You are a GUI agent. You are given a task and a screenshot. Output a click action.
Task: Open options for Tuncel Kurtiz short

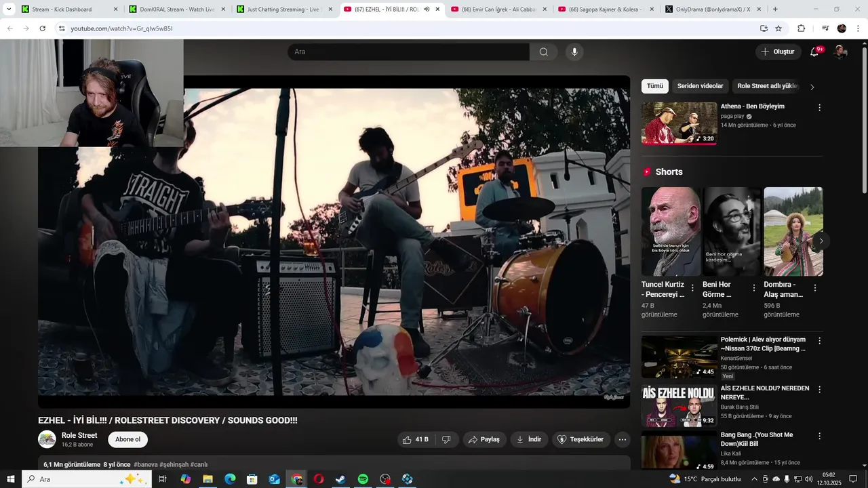tap(692, 287)
